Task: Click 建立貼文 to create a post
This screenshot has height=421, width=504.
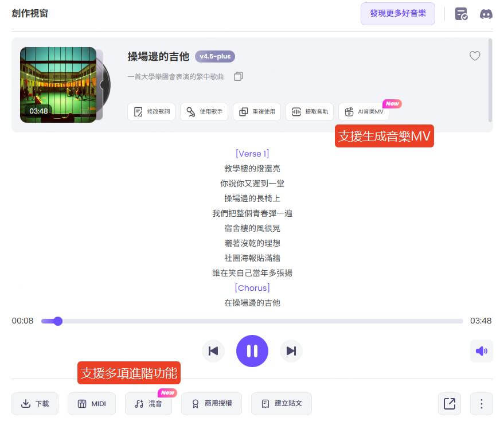Action: [282, 404]
